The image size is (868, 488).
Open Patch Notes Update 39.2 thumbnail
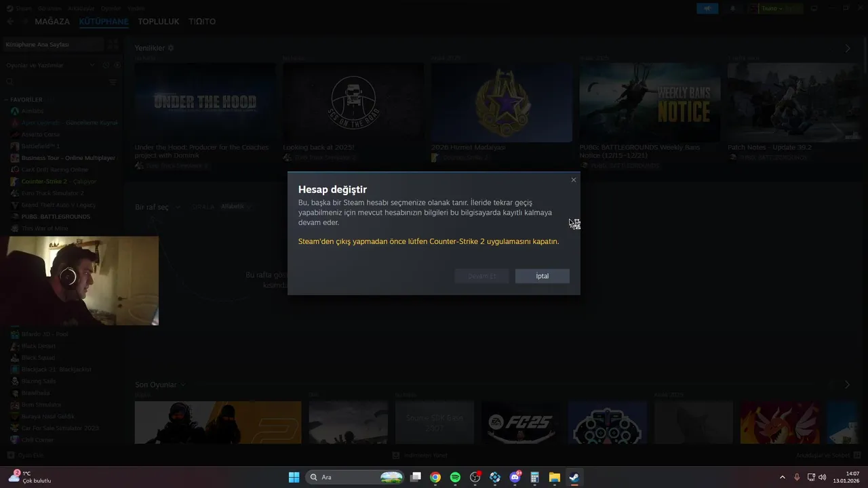(793, 102)
